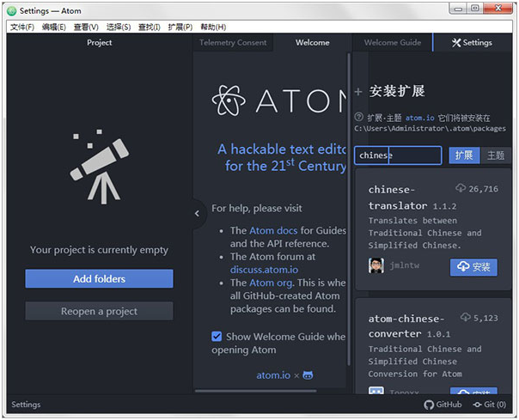519x420 pixels.
Task: Click the Welcome pane horizontal scrollbar
Action: coord(255,391)
